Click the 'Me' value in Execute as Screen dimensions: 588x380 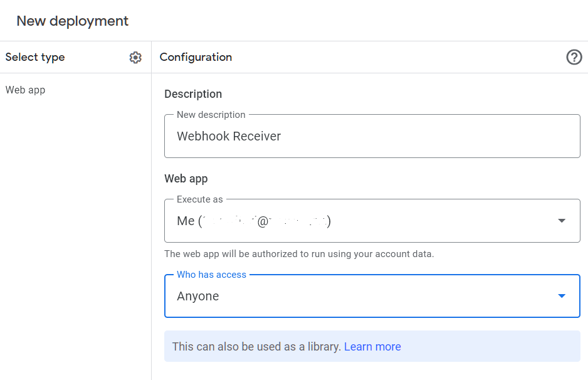186,221
